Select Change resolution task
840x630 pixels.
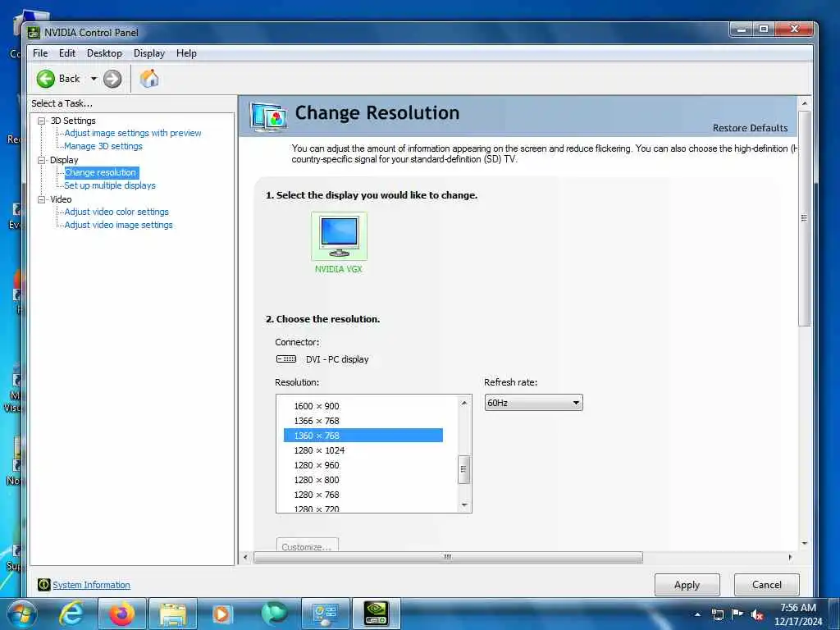[101, 172]
